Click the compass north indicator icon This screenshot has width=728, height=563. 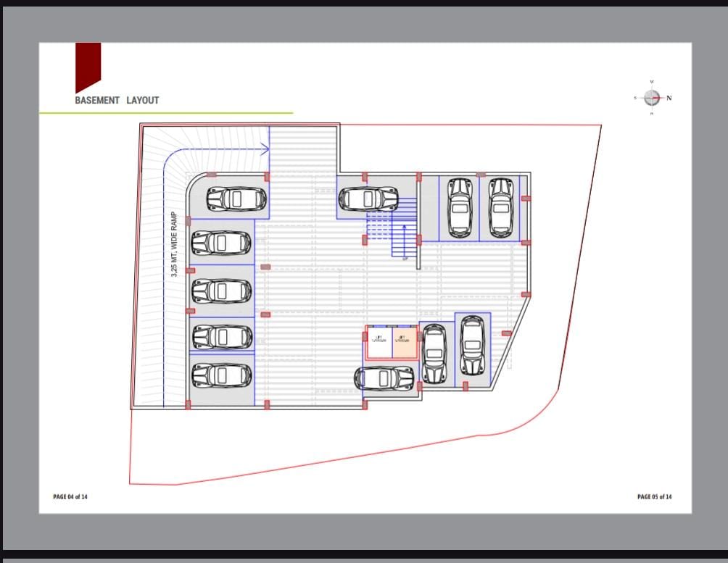point(653,98)
